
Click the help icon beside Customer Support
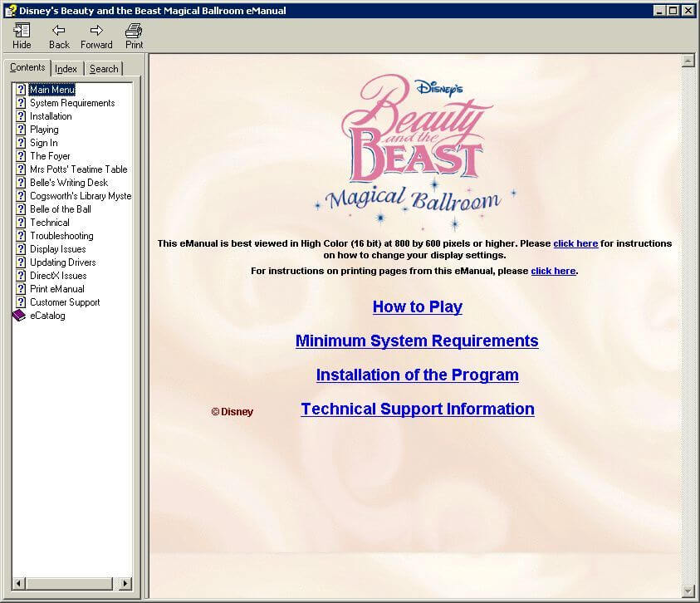[x=21, y=302]
